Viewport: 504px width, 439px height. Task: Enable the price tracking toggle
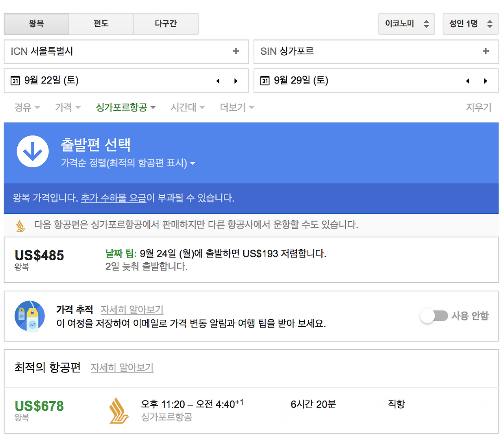(434, 316)
